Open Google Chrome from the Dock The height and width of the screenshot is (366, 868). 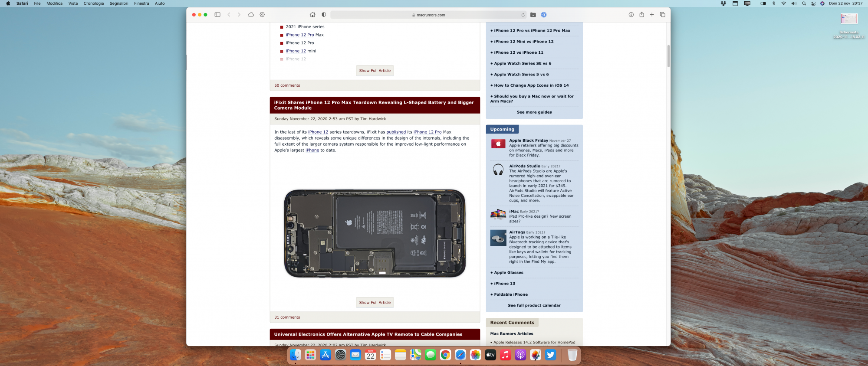[x=445, y=355]
